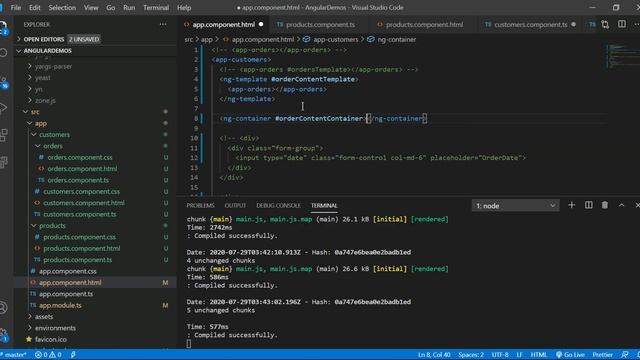Switch to the Debug Console tab
Viewport: 640px width, 360px height.
278,205
